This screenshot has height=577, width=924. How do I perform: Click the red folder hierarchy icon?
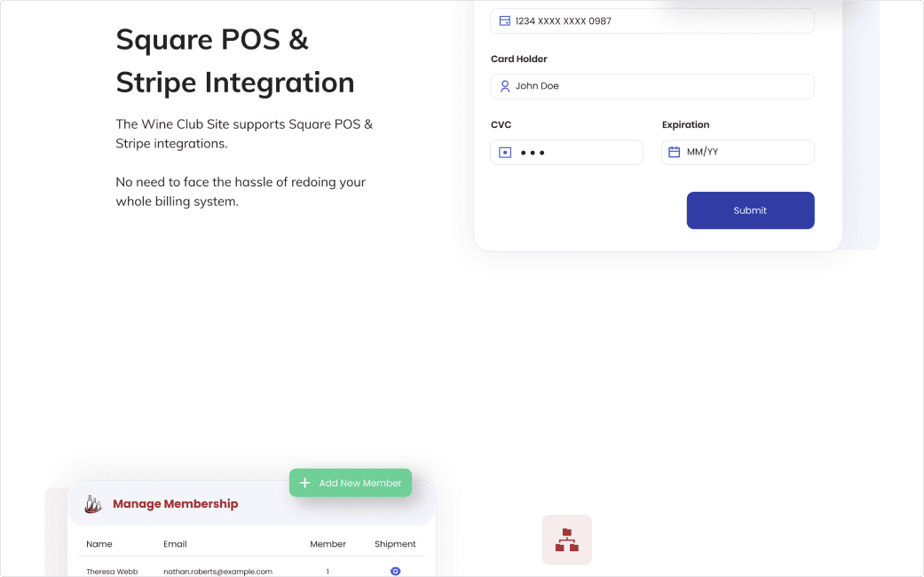pyautogui.click(x=566, y=540)
